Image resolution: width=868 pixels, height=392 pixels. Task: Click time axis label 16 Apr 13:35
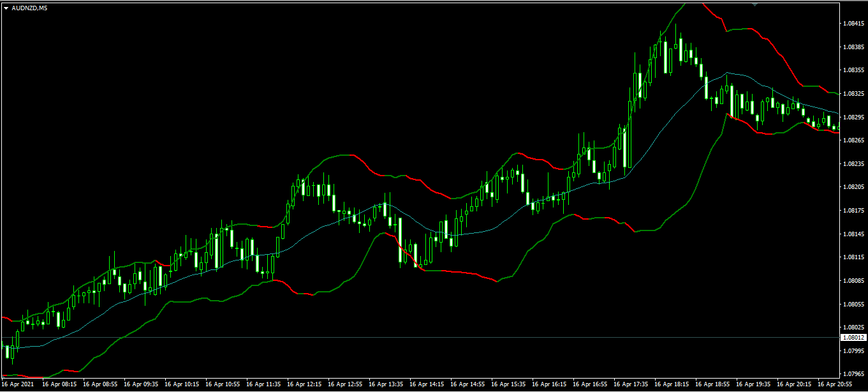(386, 385)
